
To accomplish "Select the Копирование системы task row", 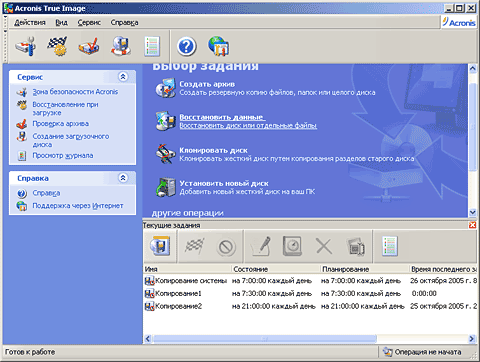I will coord(310,281).
